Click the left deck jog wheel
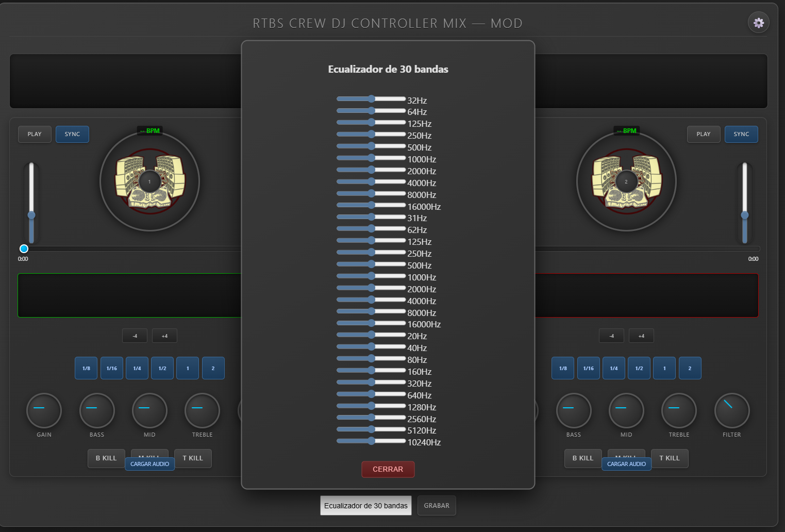Image resolution: width=785 pixels, height=532 pixels. 149,181
